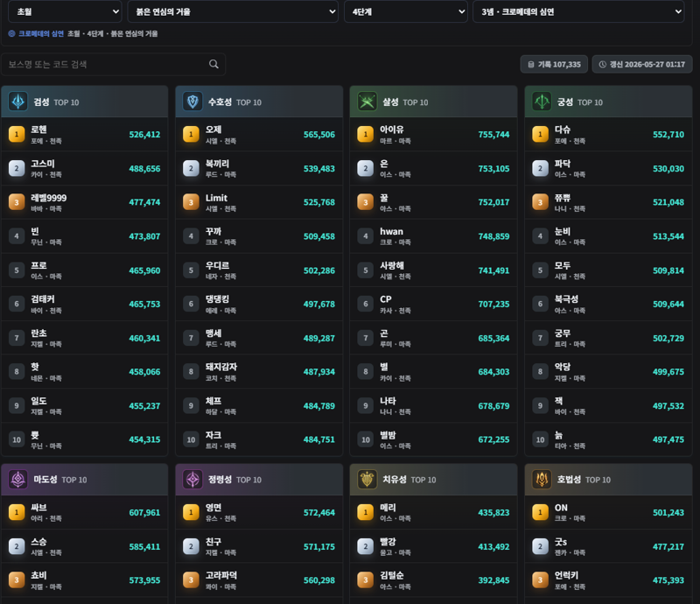
Task: Click the rank 2 badge beside 파닥
Action: pos(540,168)
